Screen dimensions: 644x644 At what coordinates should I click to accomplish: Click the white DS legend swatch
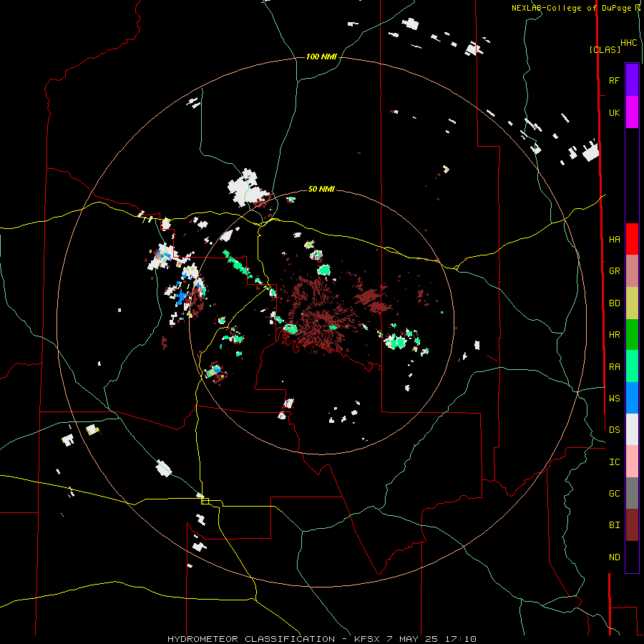click(632, 429)
